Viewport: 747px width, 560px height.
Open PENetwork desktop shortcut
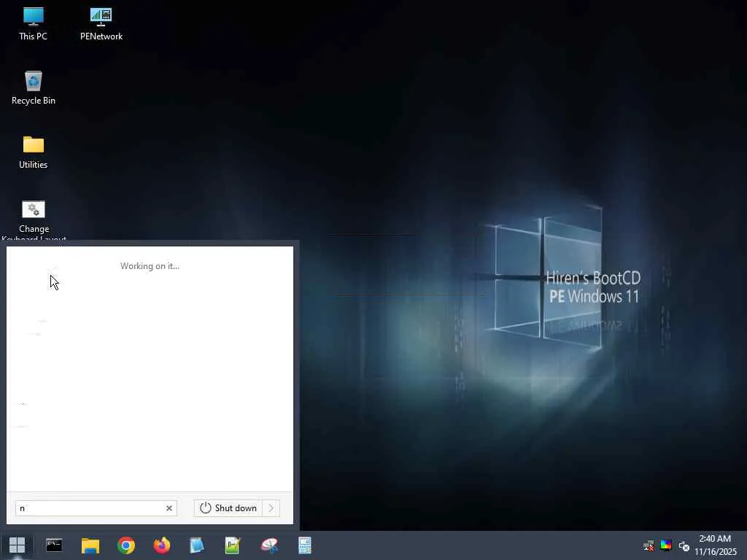(x=101, y=24)
